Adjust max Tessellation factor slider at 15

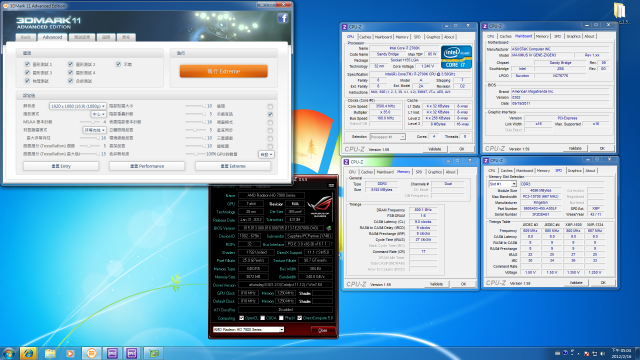click(x=90, y=154)
